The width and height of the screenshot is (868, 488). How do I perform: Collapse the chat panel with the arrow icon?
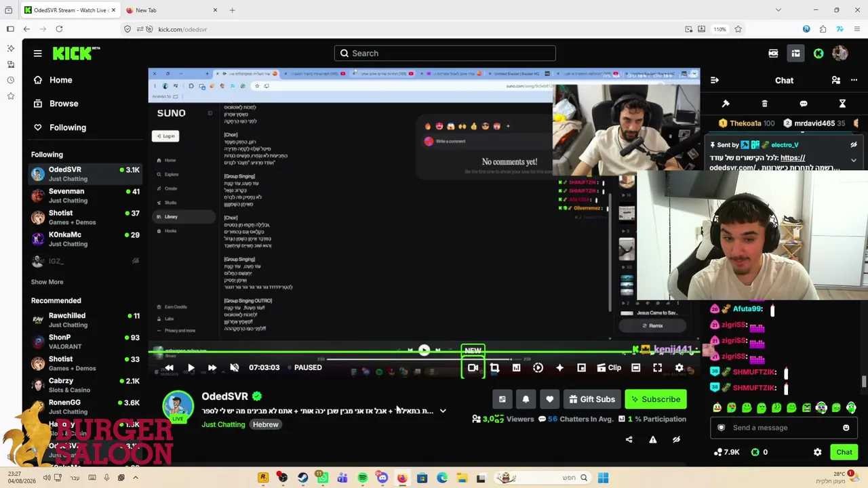(x=714, y=80)
